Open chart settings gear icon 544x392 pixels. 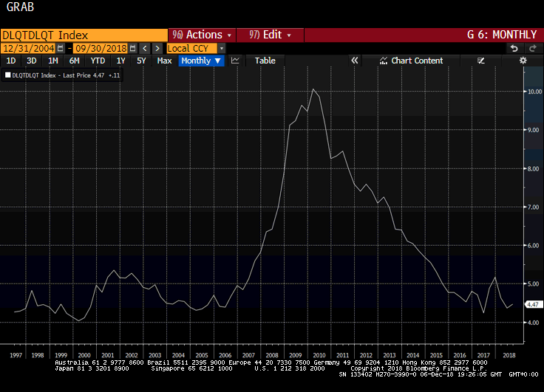click(523, 61)
